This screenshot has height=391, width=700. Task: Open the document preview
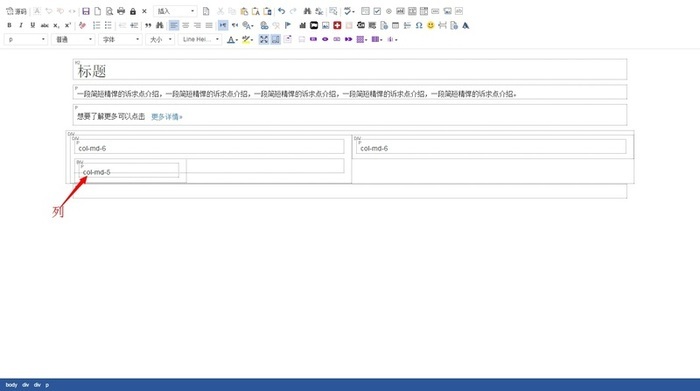coord(109,11)
